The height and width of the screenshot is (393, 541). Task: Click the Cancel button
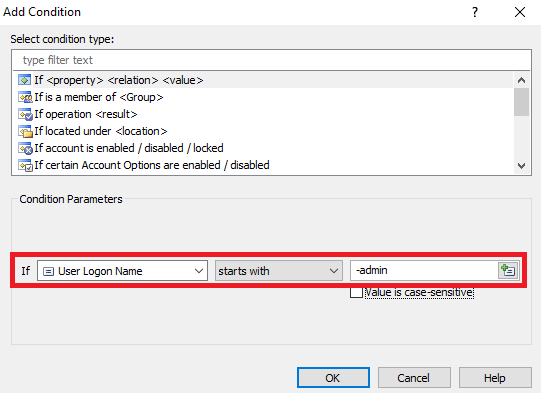click(414, 378)
